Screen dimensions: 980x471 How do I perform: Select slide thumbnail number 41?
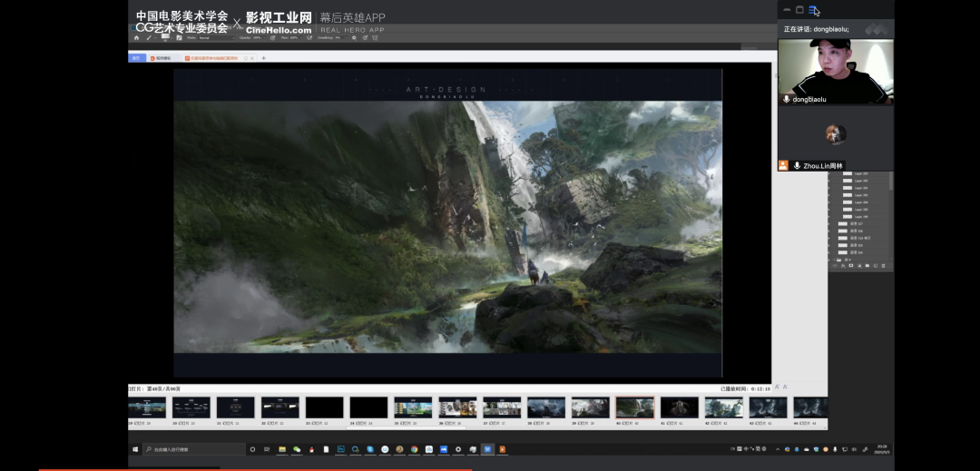(679, 407)
